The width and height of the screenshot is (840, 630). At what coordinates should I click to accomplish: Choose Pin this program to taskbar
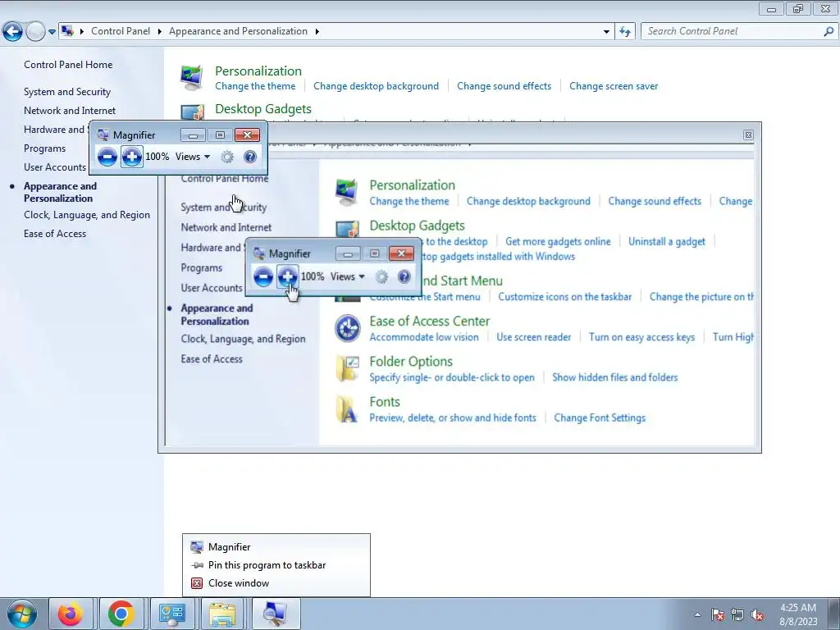point(276,565)
